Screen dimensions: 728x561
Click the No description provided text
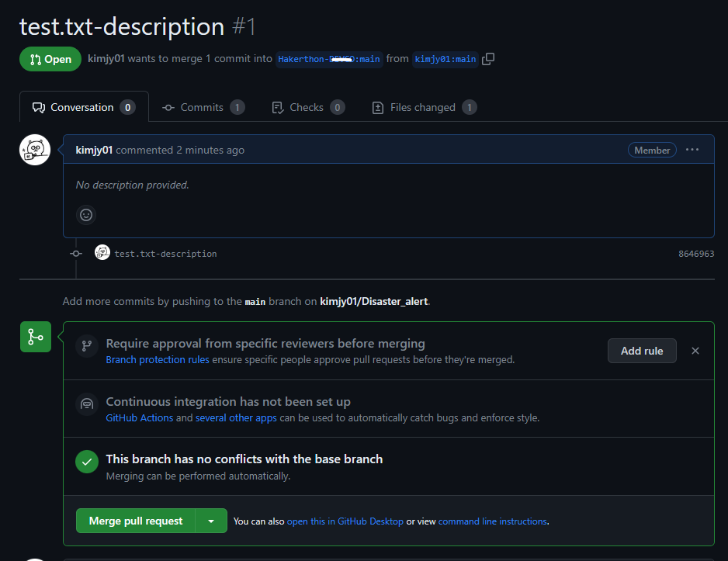tap(132, 185)
